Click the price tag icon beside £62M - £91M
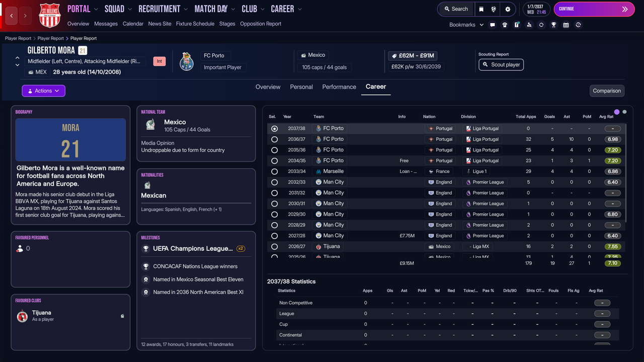This screenshot has width=644, height=362. point(394,56)
